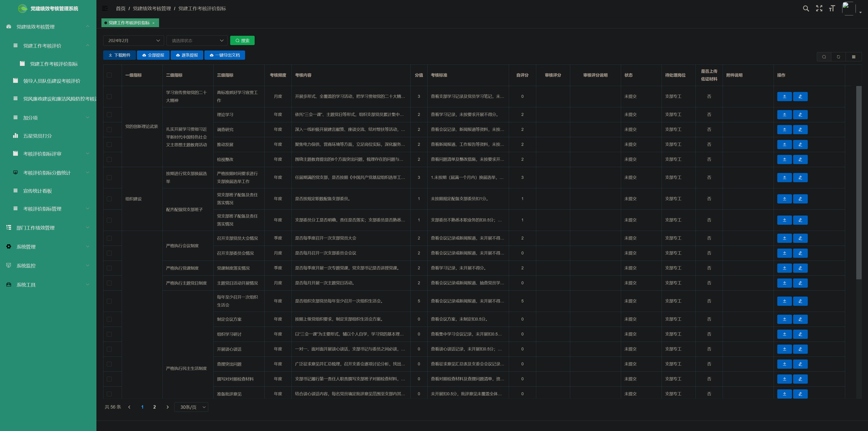
Task: Enter fullscreen via the expand icon
Action: point(819,8)
